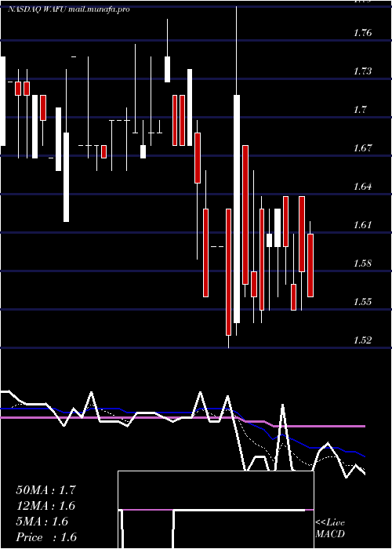Click the 1.67 price axis label
The image size is (392, 549).
[x=362, y=148]
